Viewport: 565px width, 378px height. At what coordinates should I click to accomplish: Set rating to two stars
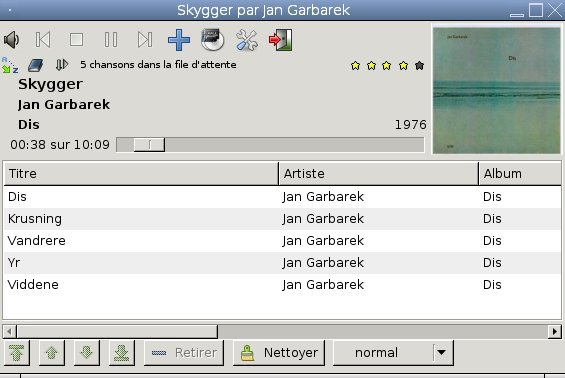click(371, 66)
